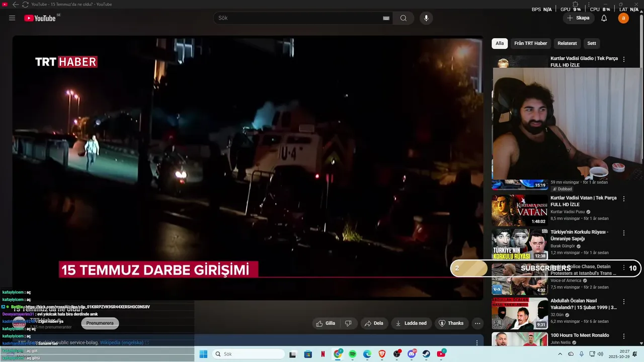Open the kick.com clip link in chat overlay
The width and height of the screenshot is (644, 362).
pyautogui.click(x=88, y=307)
